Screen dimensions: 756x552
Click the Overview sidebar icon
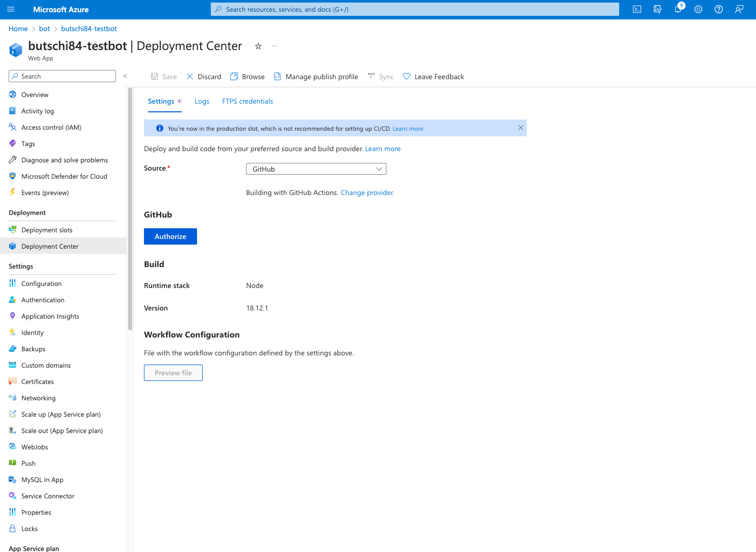(13, 94)
